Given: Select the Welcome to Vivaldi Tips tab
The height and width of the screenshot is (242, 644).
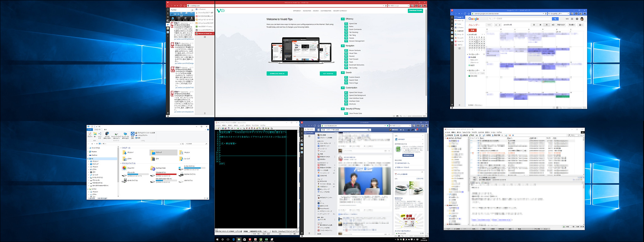Looking at the screenshot, I should [205, 33].
